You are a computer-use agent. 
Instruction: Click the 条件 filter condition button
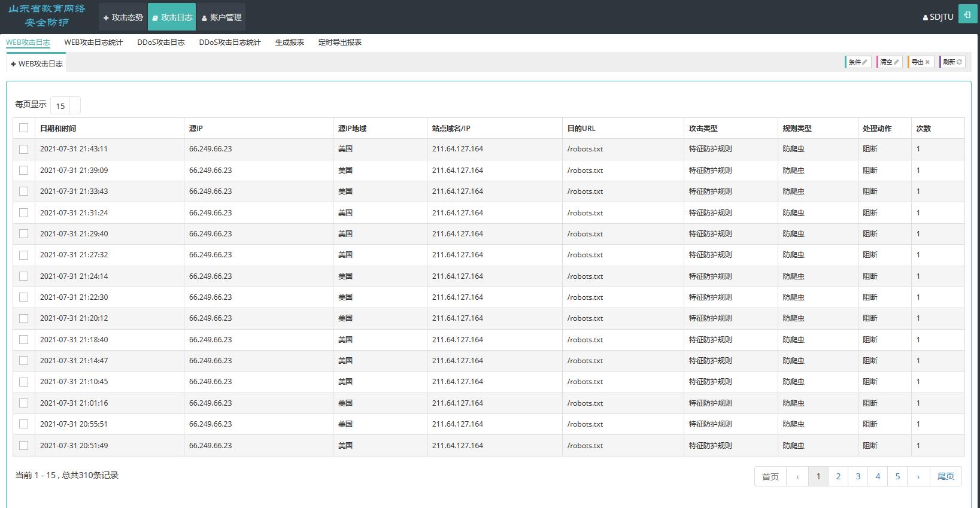(x=858, y=62)
